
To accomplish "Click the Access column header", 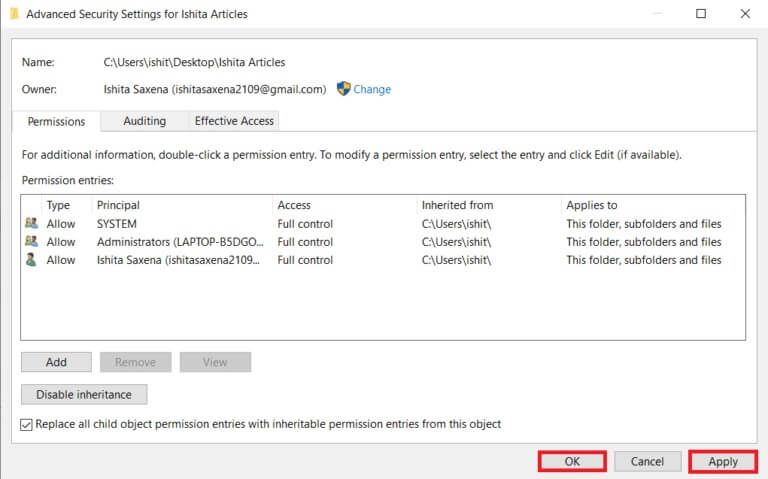I will point(294,205).
